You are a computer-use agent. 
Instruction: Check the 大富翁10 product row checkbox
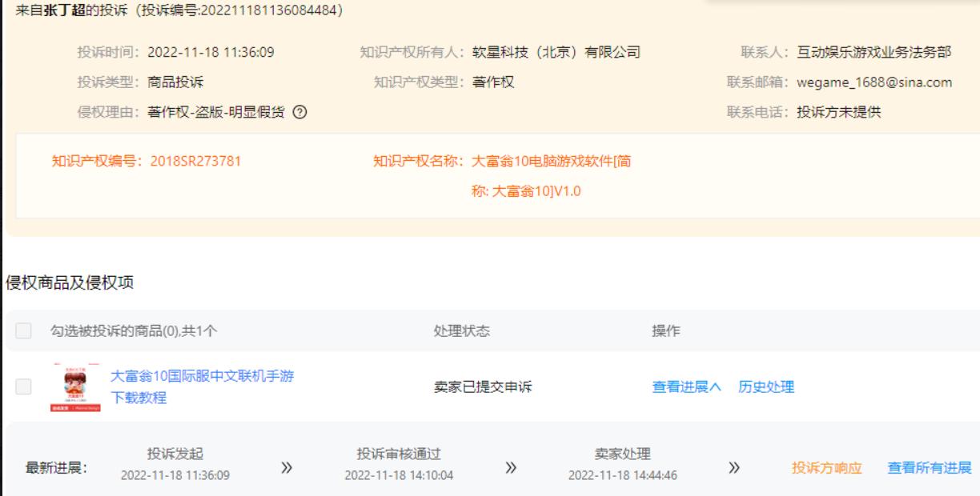[23, 387]
